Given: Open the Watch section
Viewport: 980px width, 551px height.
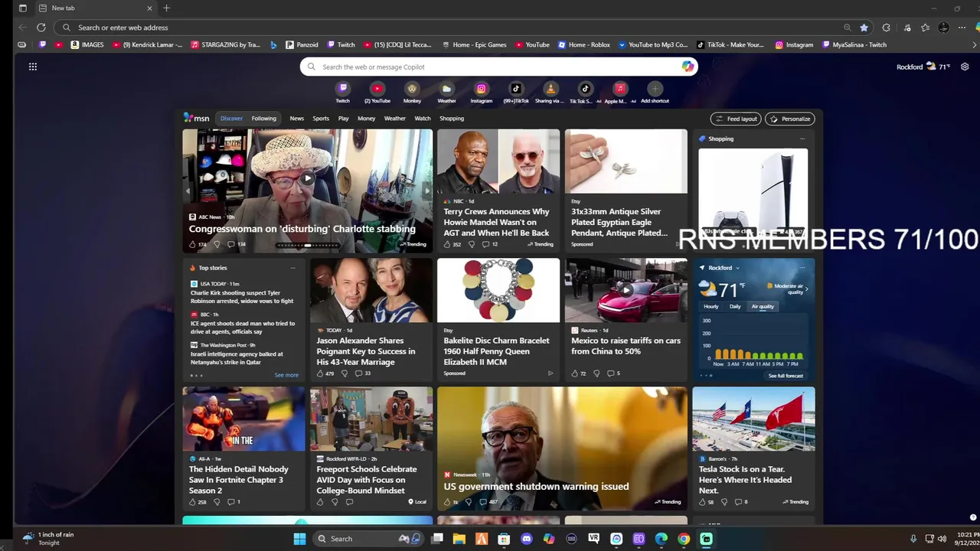Looking at the screenshot, I should click(x=423, y=118).
